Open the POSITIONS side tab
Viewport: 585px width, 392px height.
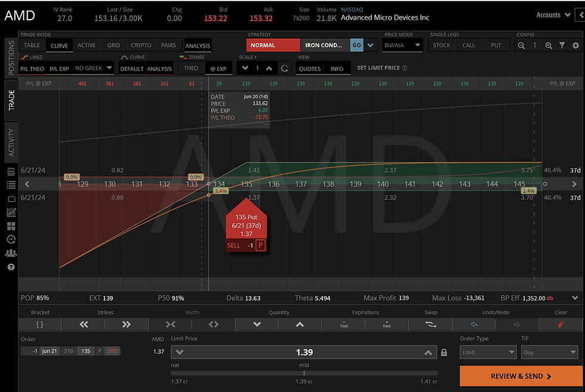11,57
